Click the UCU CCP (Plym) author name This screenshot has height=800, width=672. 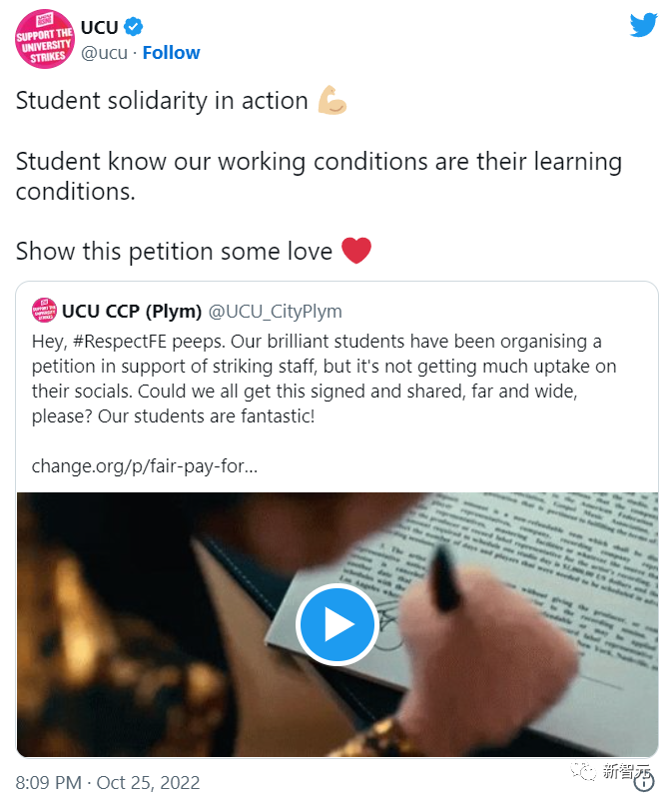[132, 310]
